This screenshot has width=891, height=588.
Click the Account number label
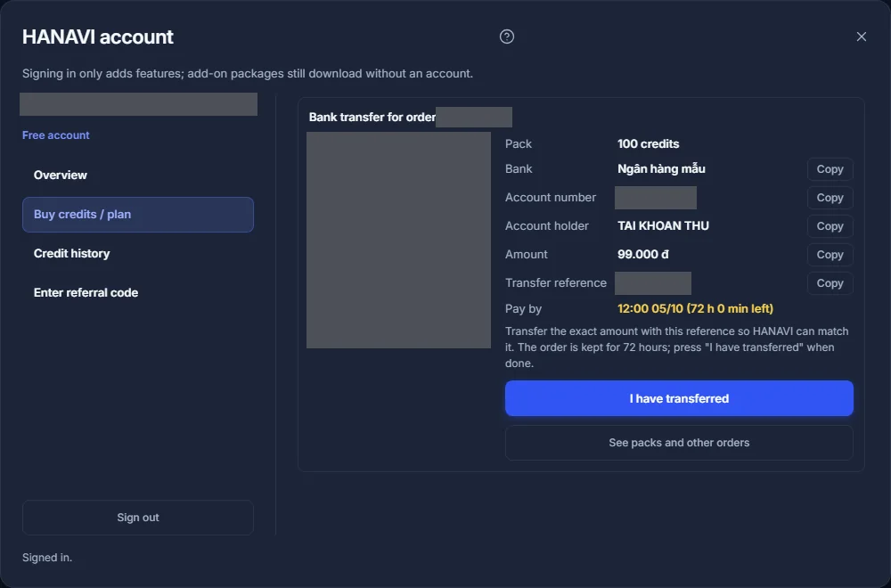(550, 198)
